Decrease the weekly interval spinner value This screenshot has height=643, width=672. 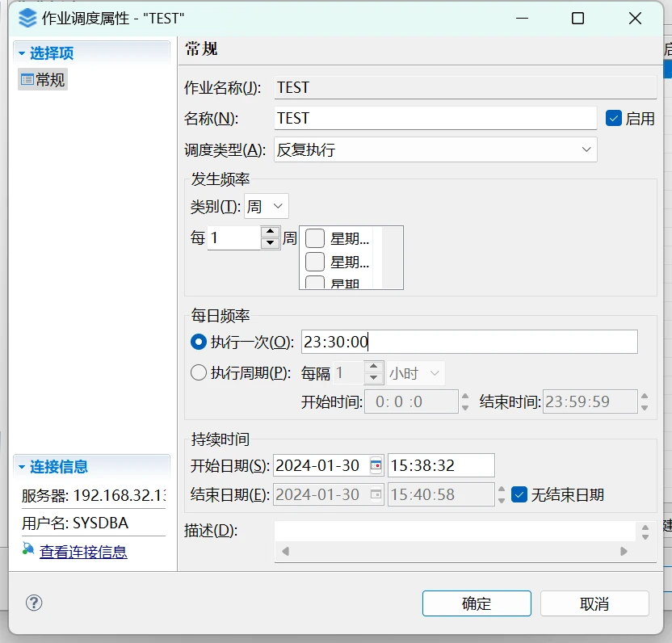[270, 243]
